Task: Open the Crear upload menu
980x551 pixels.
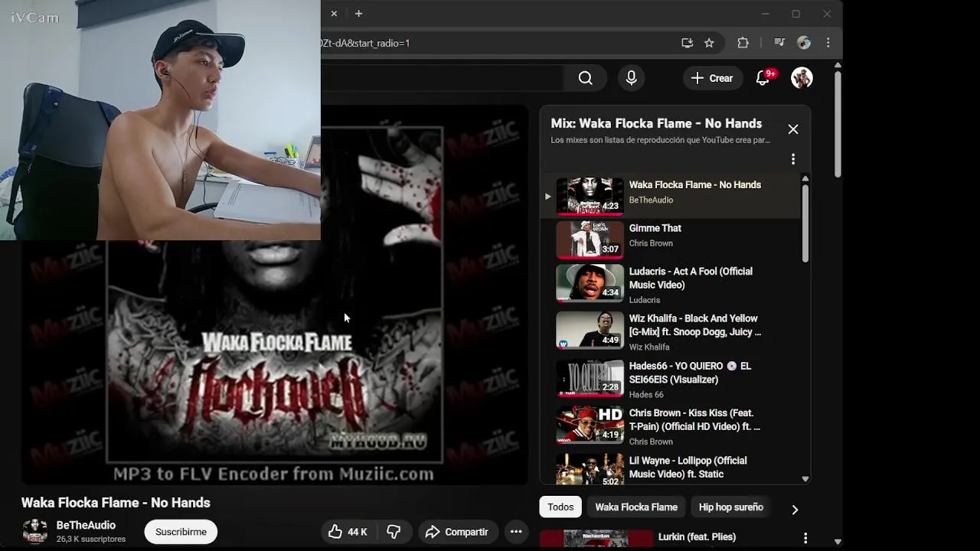Action: pos(712,78)
